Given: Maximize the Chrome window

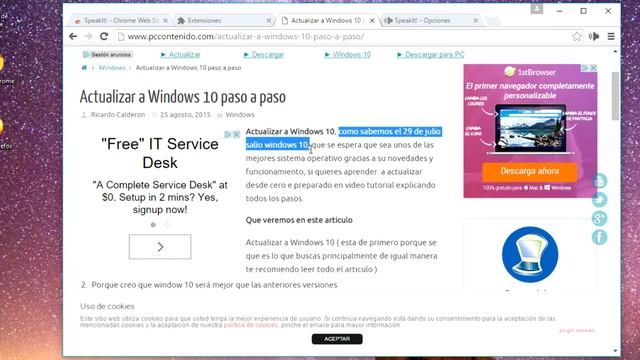Looking at the screenshot, I should tap(584, 11).
